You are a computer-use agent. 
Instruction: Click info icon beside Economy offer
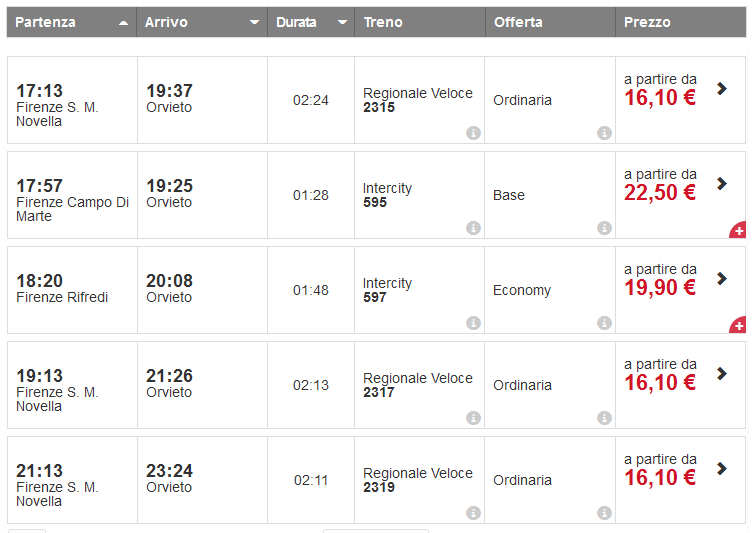(x=604, y=323)
